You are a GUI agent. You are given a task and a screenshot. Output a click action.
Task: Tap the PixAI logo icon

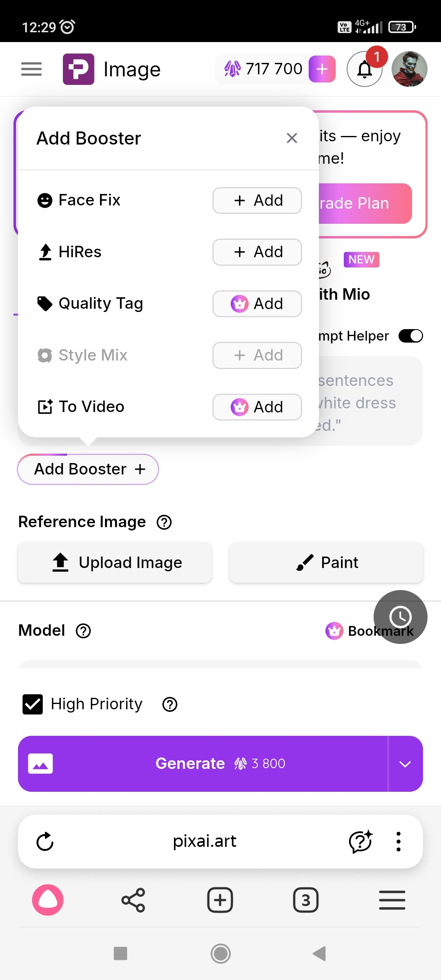pyautogui.click(x=78, y=69)
